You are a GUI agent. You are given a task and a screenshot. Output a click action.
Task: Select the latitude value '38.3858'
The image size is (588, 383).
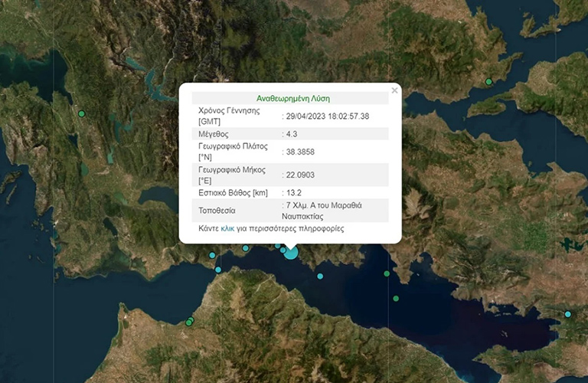pyautogui.click(x=300, y=152)
